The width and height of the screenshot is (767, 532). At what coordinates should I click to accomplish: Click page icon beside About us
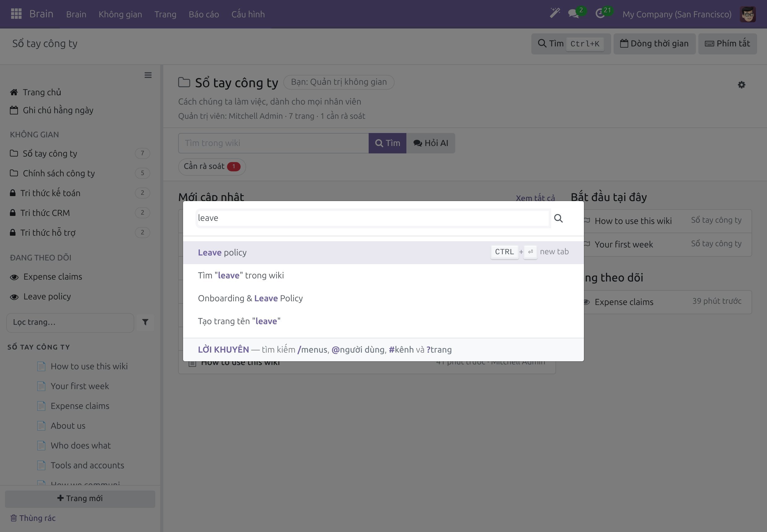tap(41, 426)
